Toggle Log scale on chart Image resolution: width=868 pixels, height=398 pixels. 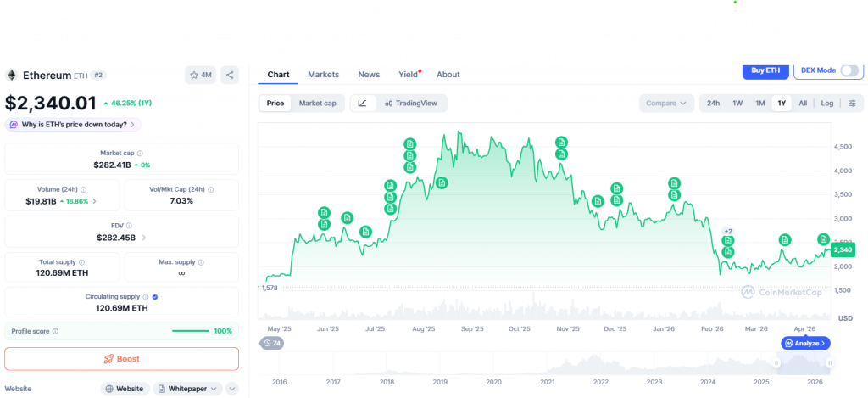click(x=827, y=103)
